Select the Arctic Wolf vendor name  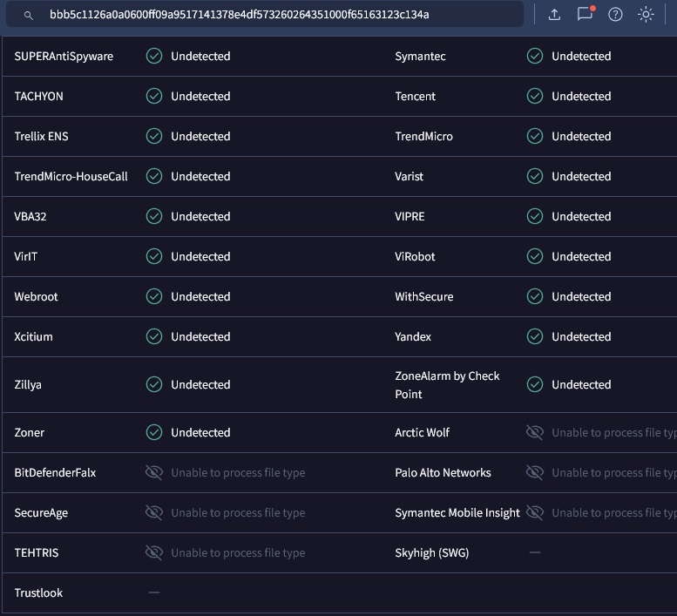coord(423,432)
